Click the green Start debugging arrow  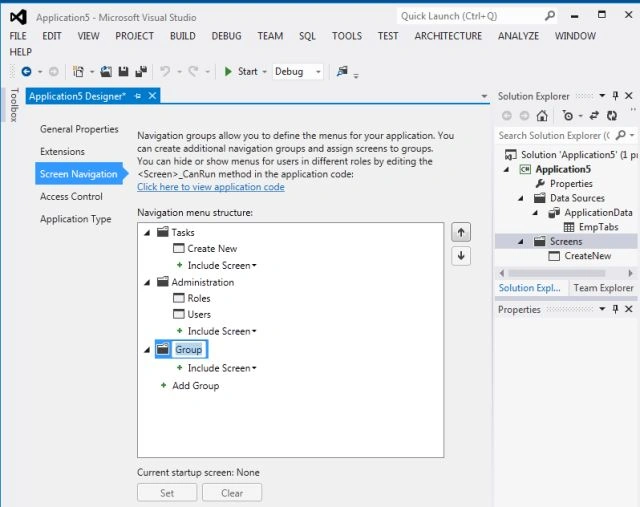(228, 72)
